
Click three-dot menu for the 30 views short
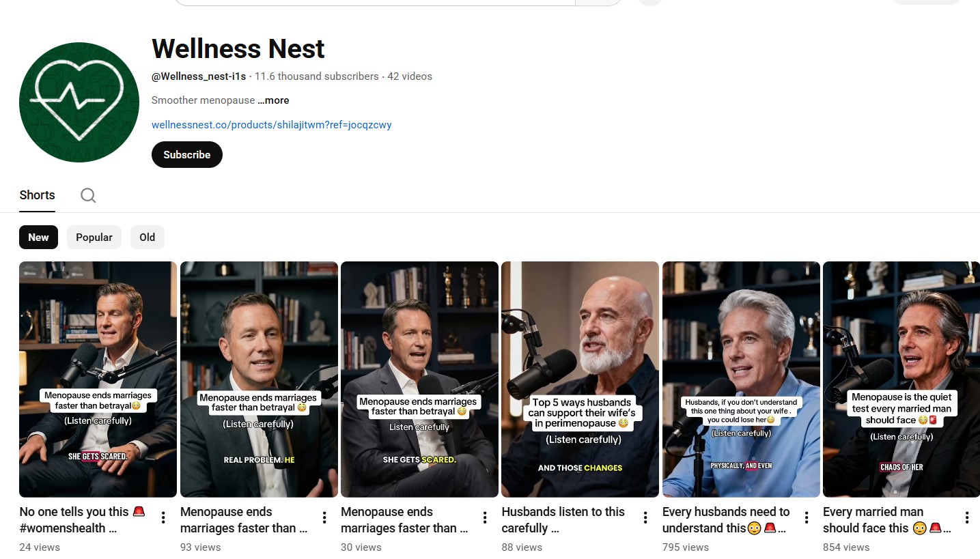[485, 518]
